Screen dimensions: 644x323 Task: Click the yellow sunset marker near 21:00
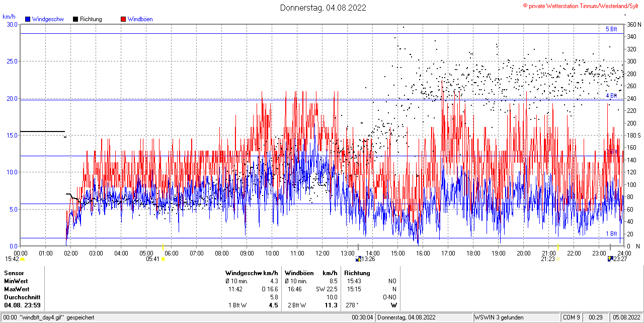tap(558, 247)
